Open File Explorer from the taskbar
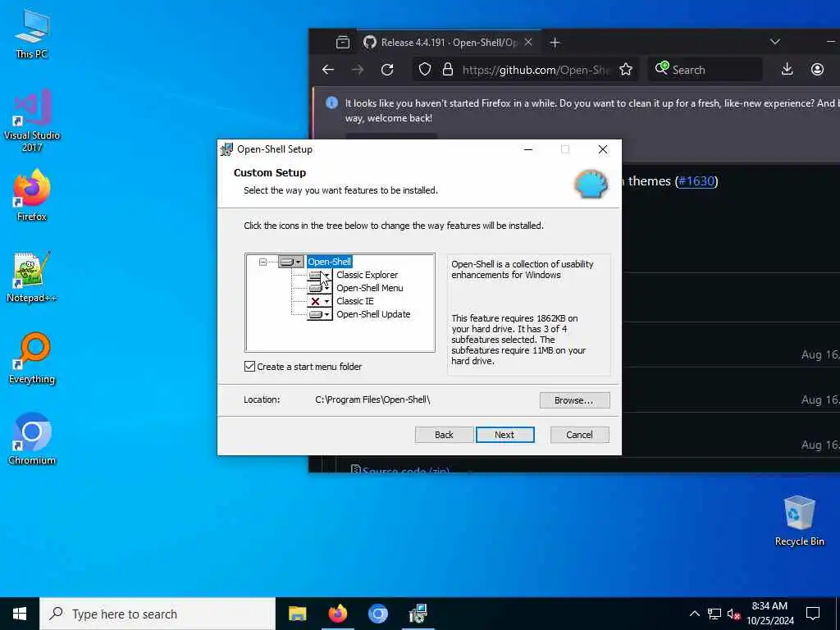 click(x=297, y=614)
